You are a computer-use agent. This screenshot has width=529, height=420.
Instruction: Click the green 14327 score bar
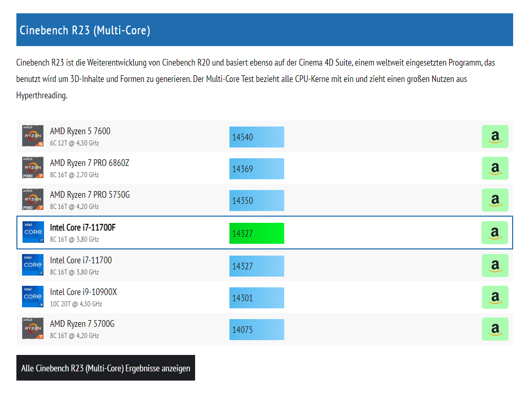point(257,233)
